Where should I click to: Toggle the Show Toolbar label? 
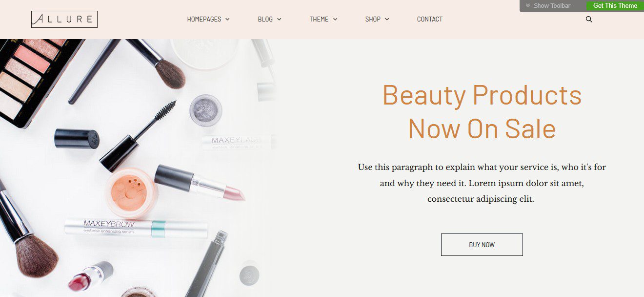click(552, 6)
